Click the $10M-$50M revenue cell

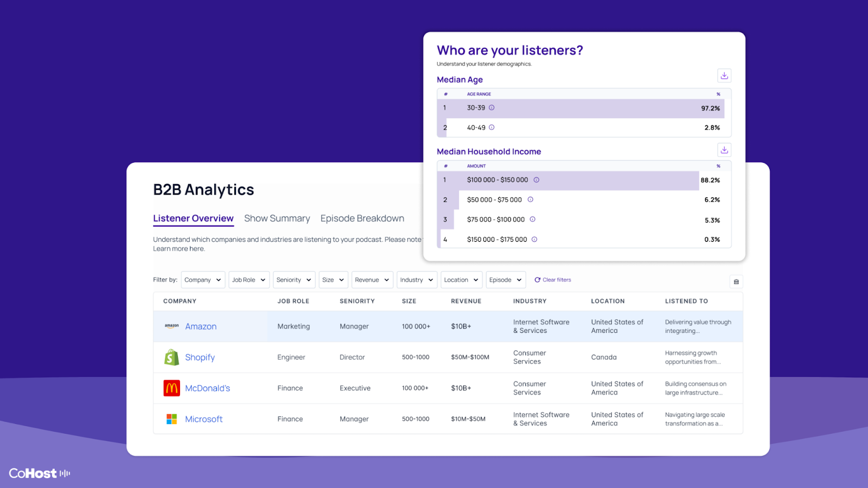(468, 419)
